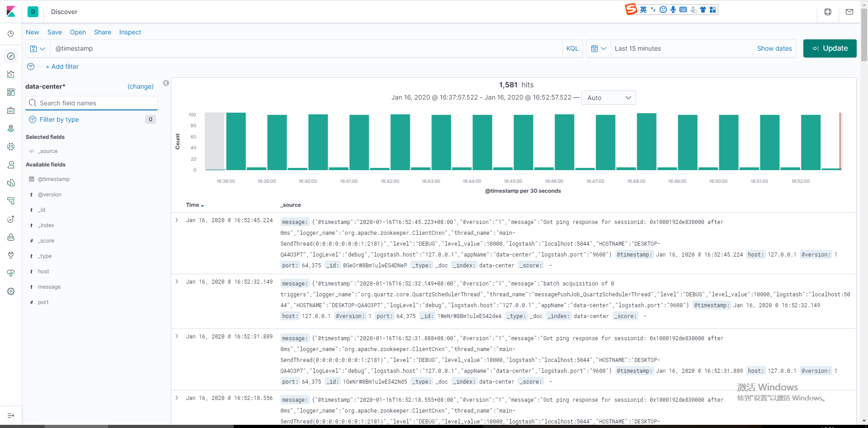This screenshot has width=868, height=428.
Task: Click the Search field names input
Action: (x=91, y=103)
